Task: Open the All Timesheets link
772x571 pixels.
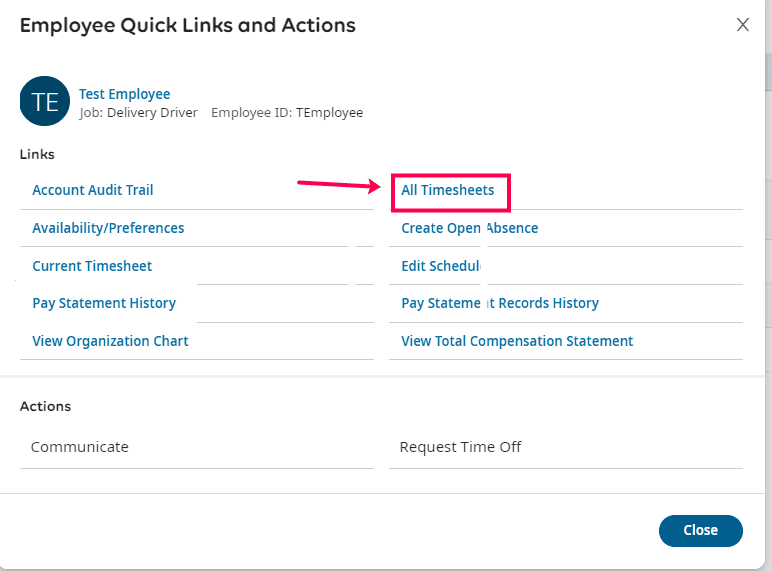Action: pos(448,190)
